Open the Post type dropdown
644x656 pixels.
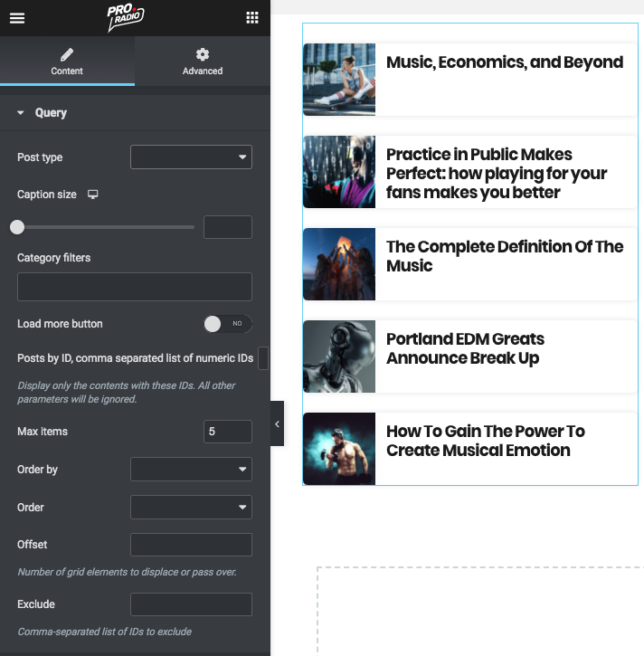[x=191, y=157]
